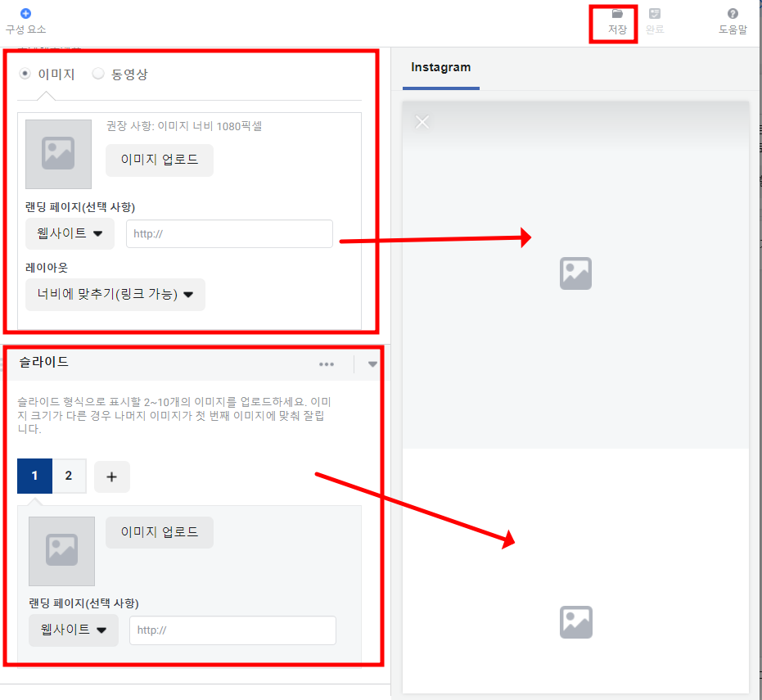The height and width of the screenshot is (700, 762).
Task: Switch to the Instagram preview tab
Action: pyautogui.click(x=441, y=68)
